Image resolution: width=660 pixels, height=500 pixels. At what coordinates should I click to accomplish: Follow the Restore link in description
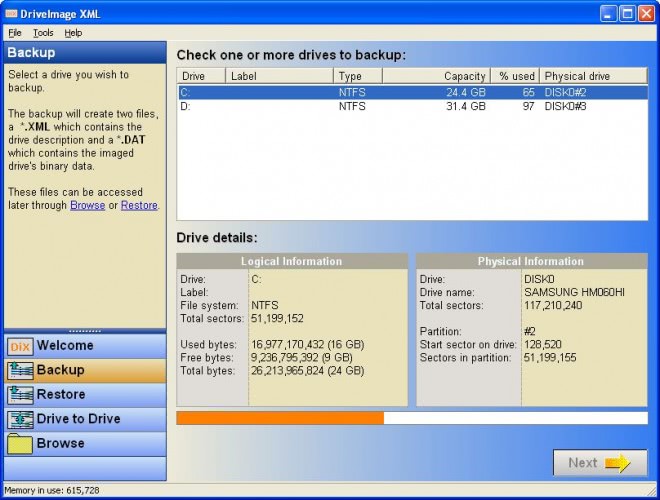[x=139, y=205]
